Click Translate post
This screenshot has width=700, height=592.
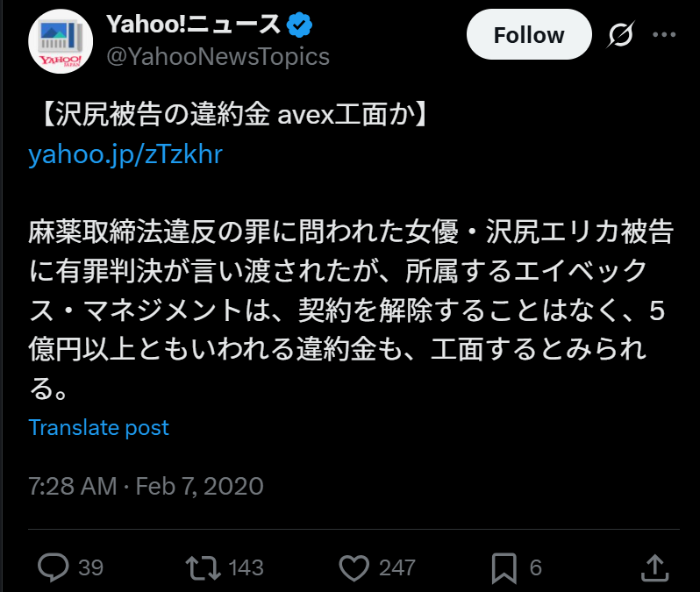98,428
